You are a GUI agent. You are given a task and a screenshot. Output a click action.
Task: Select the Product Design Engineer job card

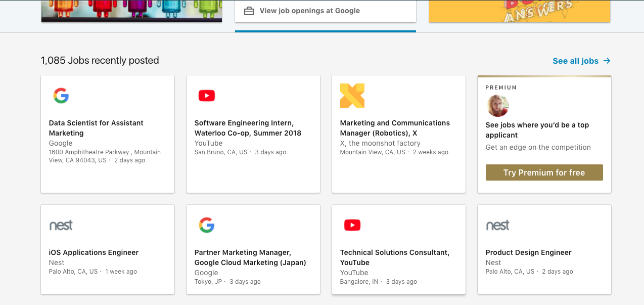tap(528, 252)
